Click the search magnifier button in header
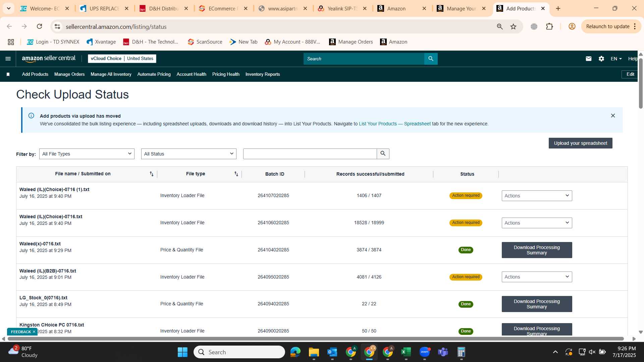The image size is (644, 362). [431, 59]
